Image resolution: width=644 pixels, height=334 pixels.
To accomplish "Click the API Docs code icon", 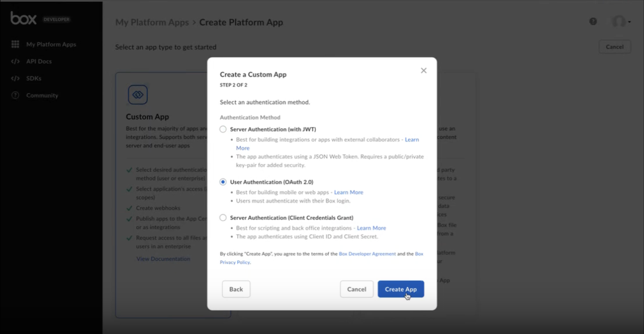I will tap(15, 61).
